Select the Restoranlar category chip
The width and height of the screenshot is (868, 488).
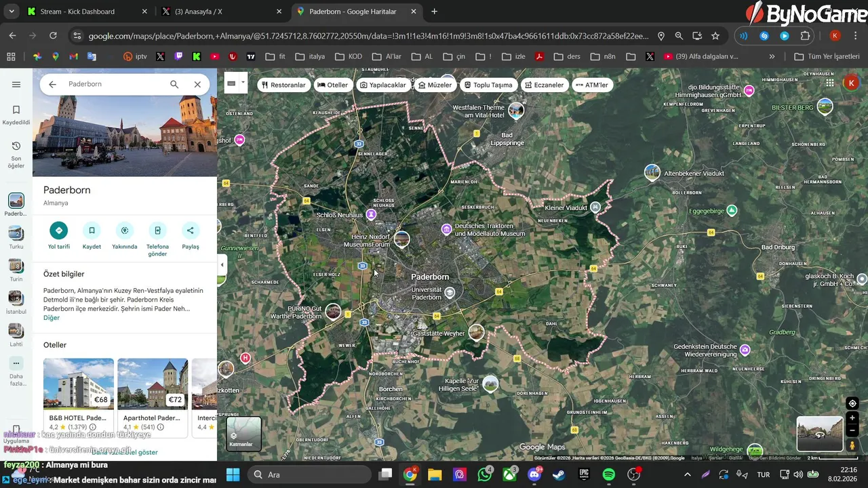(x=283, y=85)
